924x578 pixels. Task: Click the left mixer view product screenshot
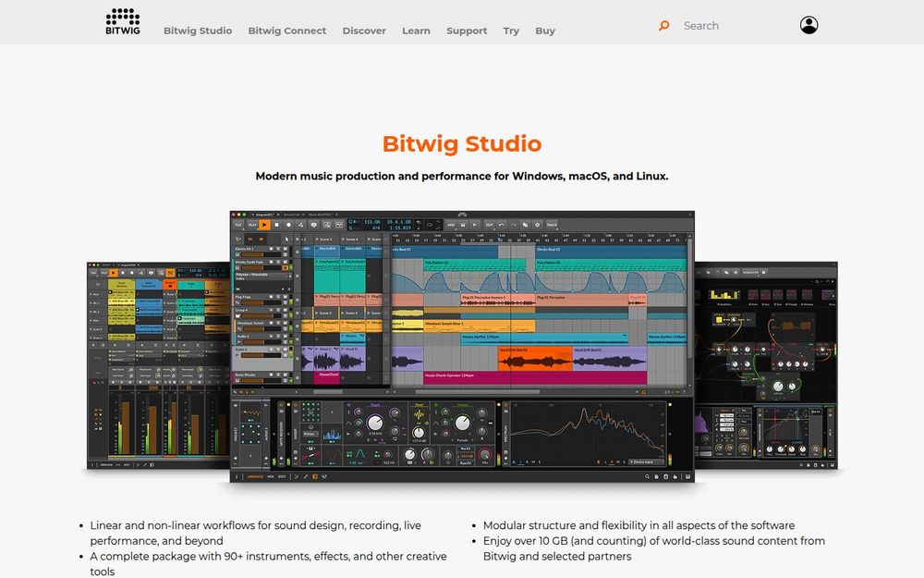(158, 365)
